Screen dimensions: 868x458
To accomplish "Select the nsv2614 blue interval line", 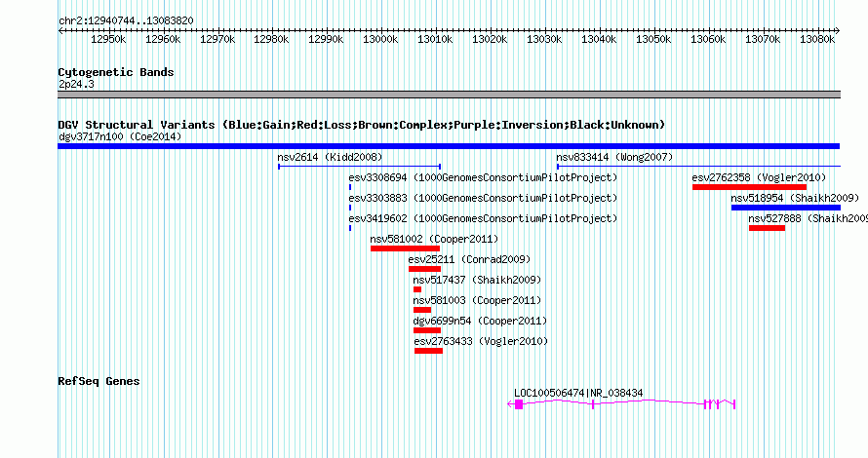I will [359, 166].
